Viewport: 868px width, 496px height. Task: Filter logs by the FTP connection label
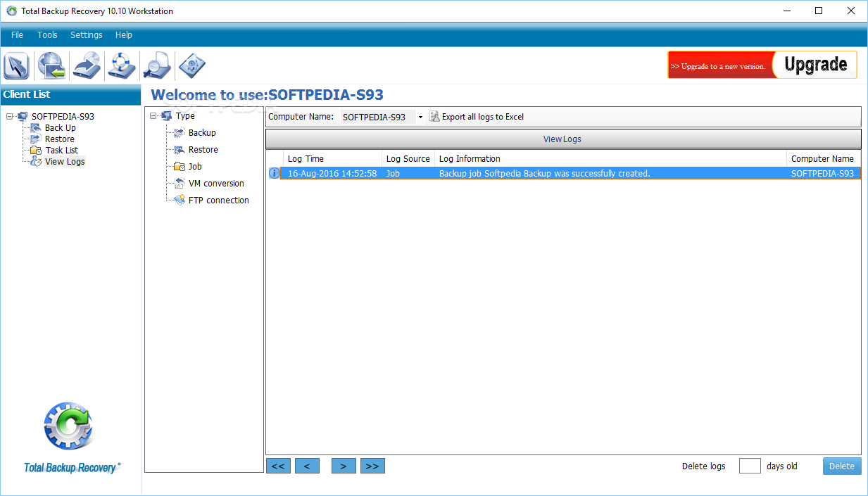pyautogui.click(x=219, y=201)
